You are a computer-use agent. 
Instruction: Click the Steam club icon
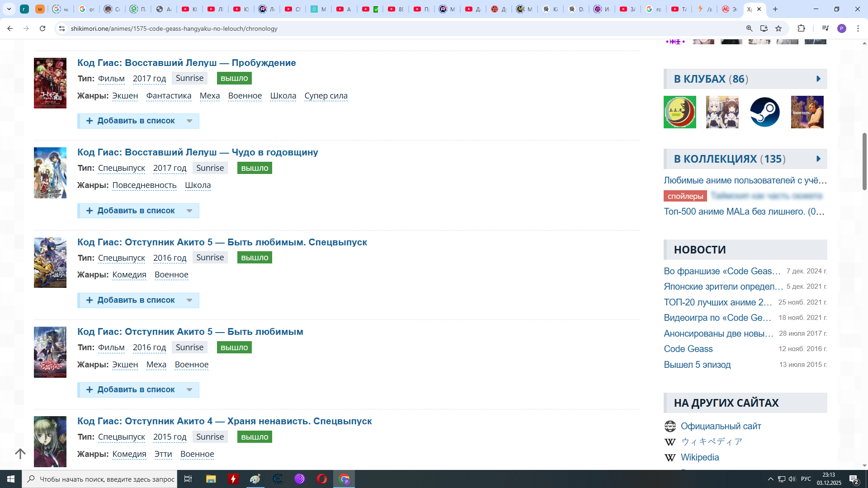(764, 112)
